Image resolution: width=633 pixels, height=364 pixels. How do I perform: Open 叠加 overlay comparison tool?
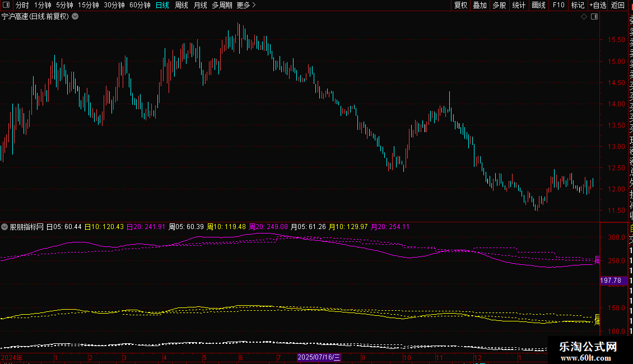coord(480,5)
